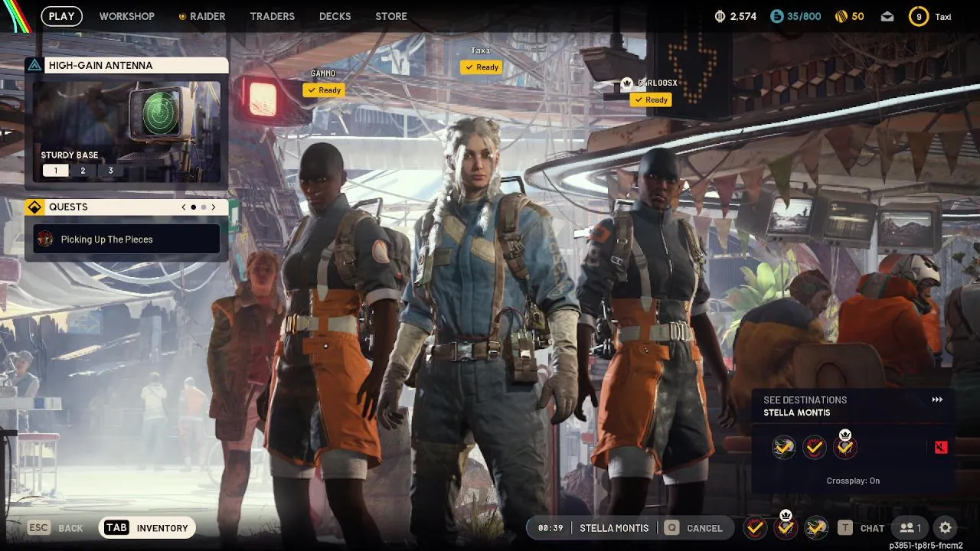Select Sturdy Base stage 2
This screenshot has height=551, width=980.
83,171
